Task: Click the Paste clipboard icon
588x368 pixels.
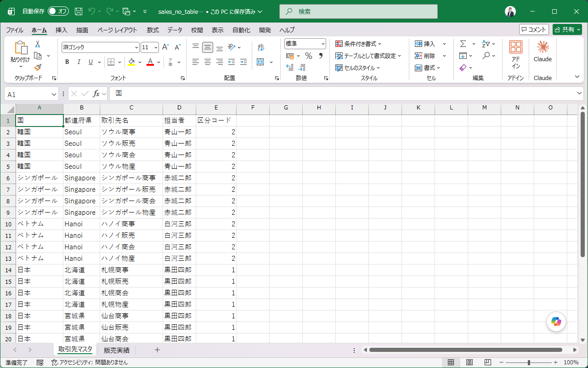Action: [21, 48]
